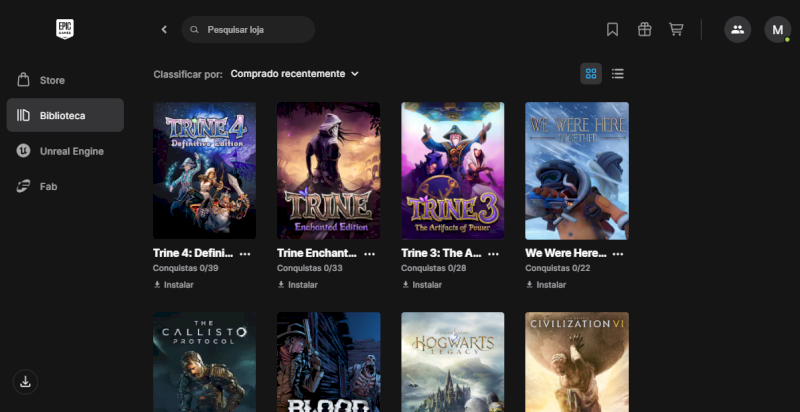Screen dimensions: 800x412
Task: Open options menu for Trine Enchanted Edition
Action: click(369, 253)
